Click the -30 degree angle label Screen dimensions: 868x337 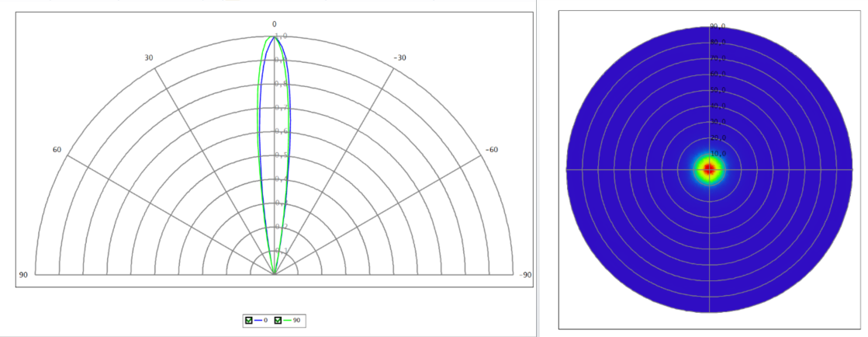point(399,58)
